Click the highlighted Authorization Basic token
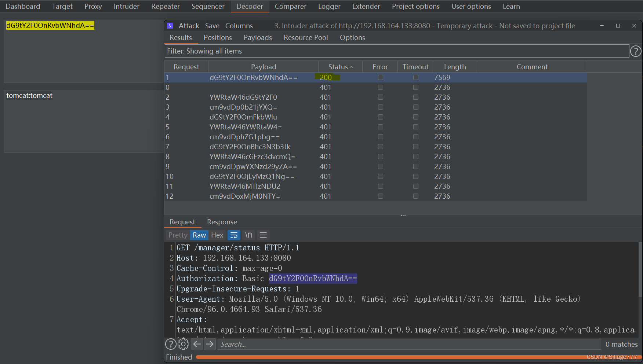The image size is (643, 364). tap(313, 279)
